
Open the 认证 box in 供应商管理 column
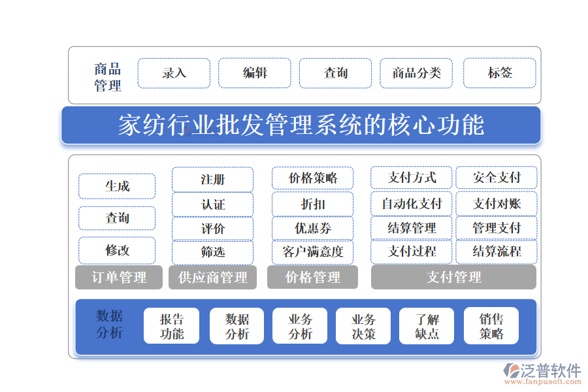(x=214, y=204)
